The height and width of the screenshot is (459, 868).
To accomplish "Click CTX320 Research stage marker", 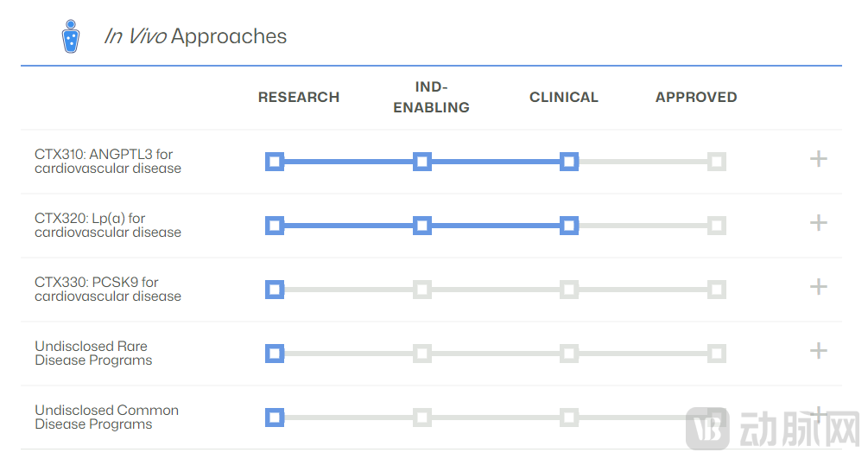I will 275,226.
